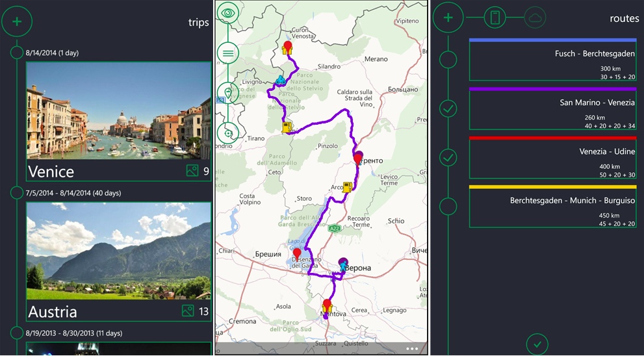This screenshot has height=356, width=644.
Task: Click the yellow color bar of Berchtesgaden route
Action: pyautogui.click(x=552, y=187)
